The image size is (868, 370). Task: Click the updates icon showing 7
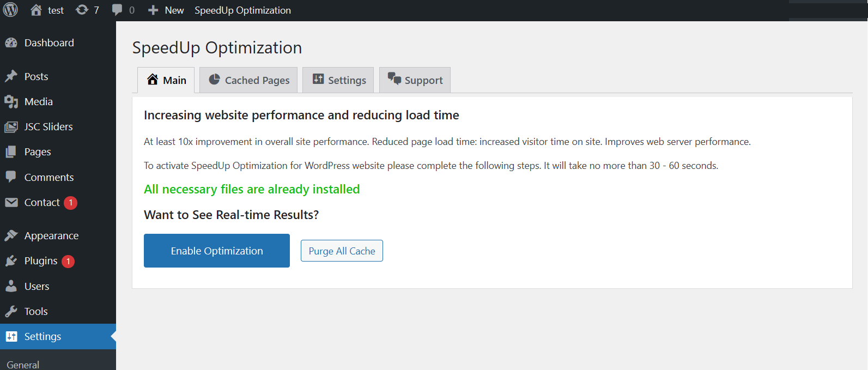pyautogui.click(x=82, y=10)
